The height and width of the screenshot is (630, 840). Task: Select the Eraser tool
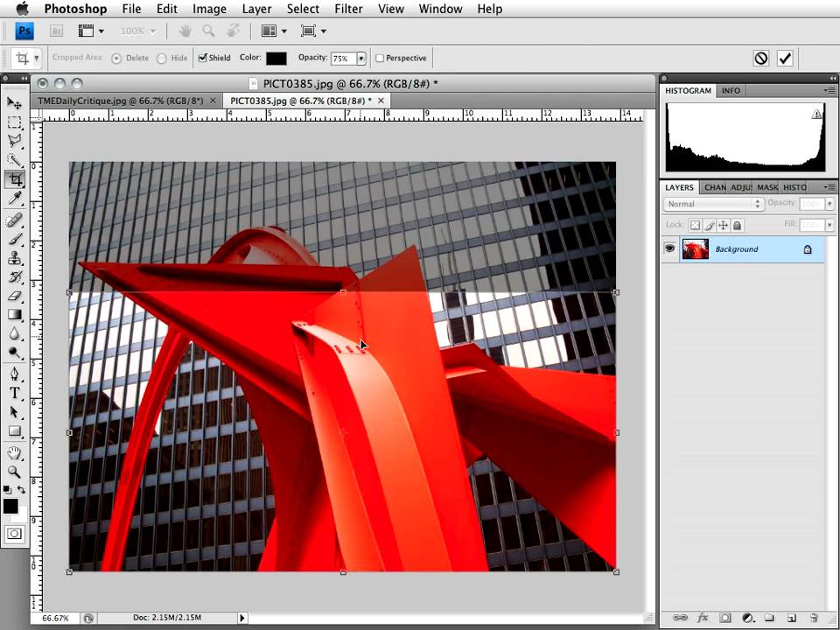(15, 296)
